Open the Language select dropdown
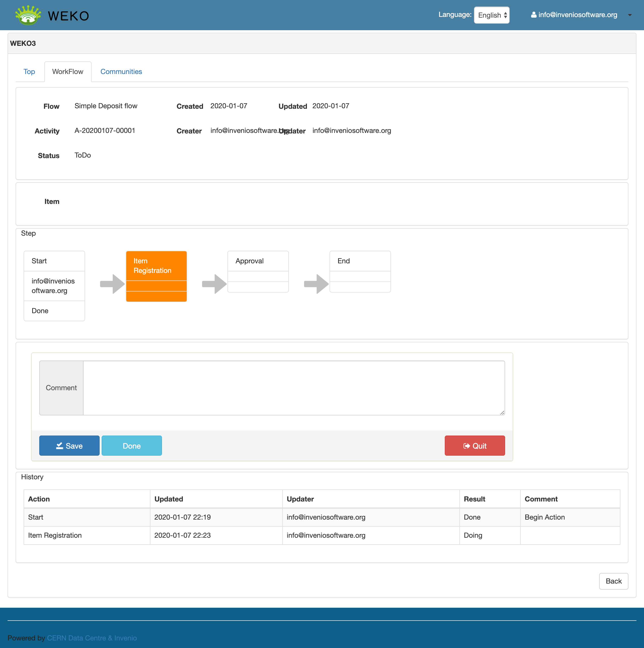Screen dimensions: 644x648 click(492, 15)
